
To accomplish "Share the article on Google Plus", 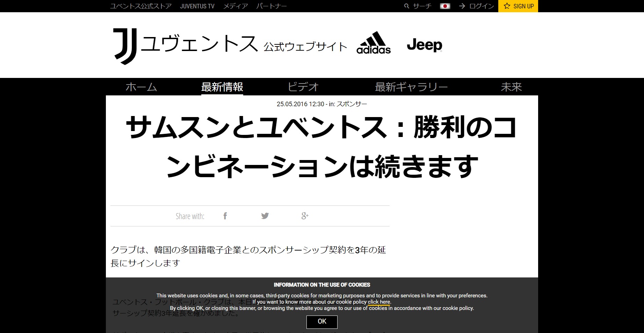I will point(305,216).
